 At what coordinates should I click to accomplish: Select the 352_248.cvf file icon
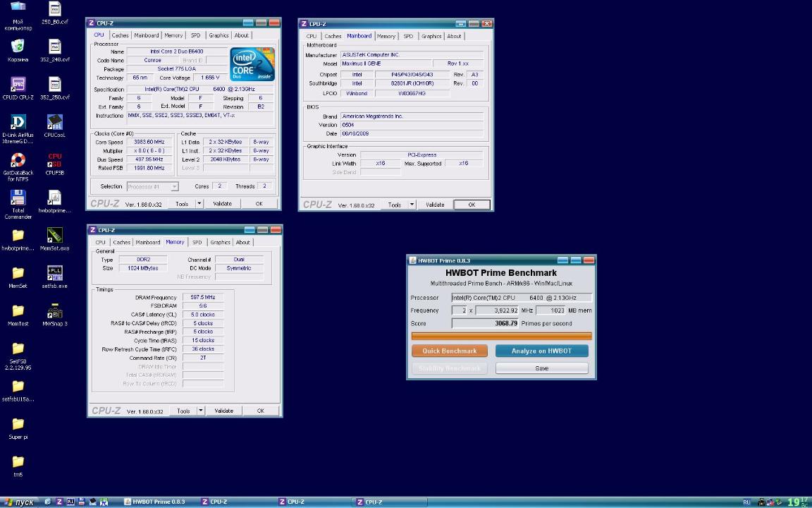click(54, 50)
